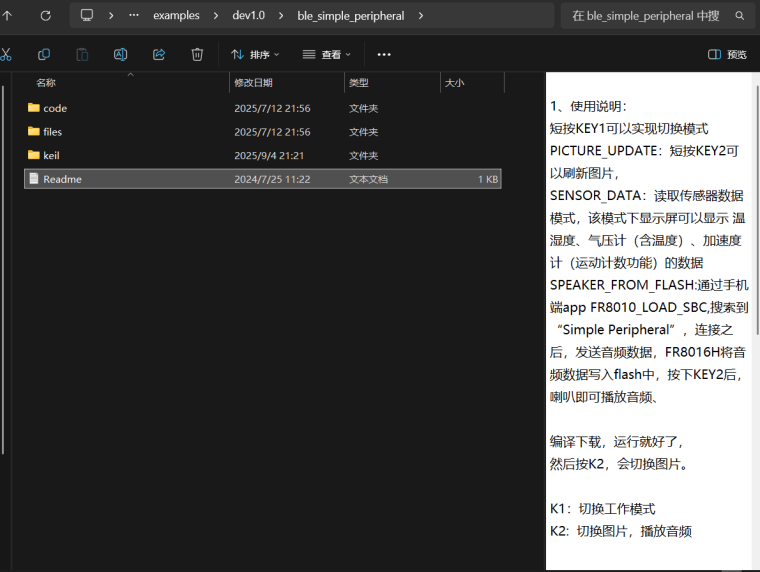Click the Share icon in toolbar
760x572 pixels.
pos(159,54)
